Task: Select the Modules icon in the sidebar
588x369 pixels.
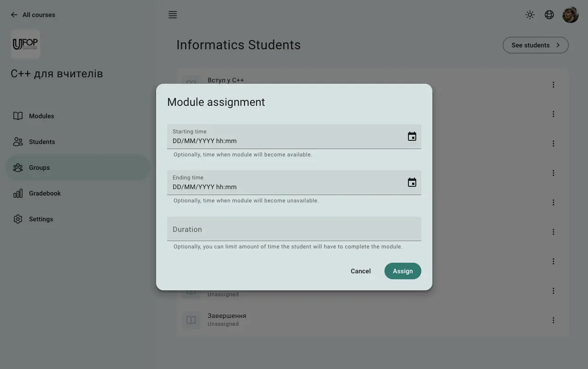Action: tap(18, 115)
